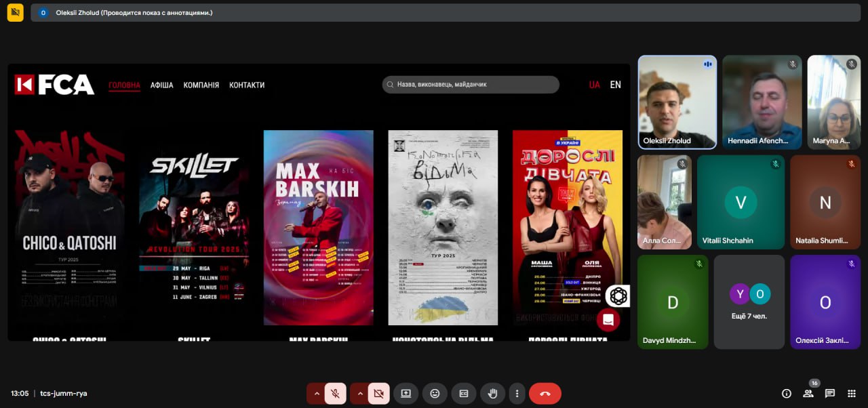Select Vitalii Shchahin's participant tile
Viewport: 868px width, 408px height.
pos(741,202)
